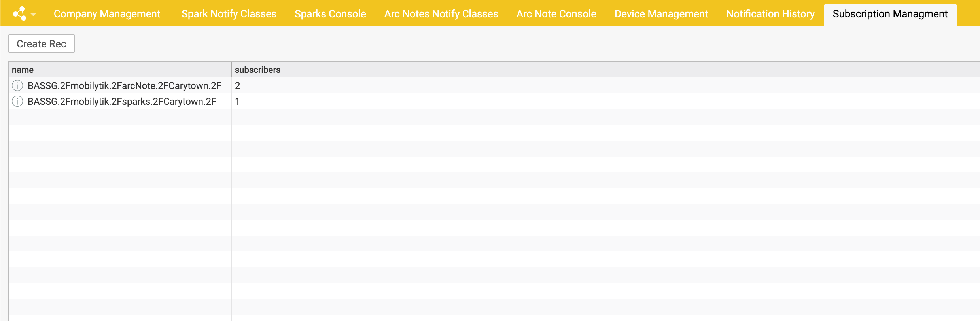Open Arc Notes Notify Classes tab

(x=441, y=14)
